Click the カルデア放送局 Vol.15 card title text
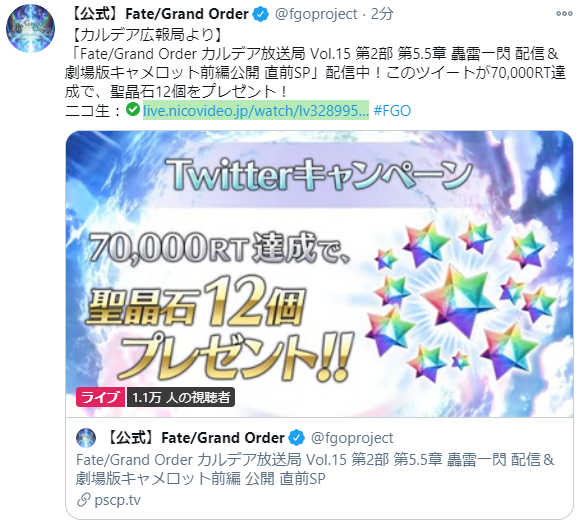The height and width of the screenshot is (530, 582). [x=315, y=469]
